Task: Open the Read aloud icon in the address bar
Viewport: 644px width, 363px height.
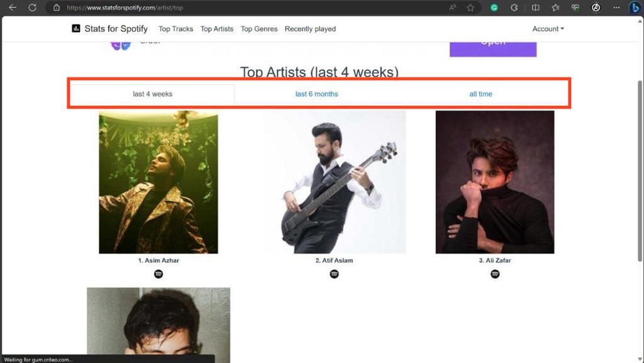Action: (453, 8)
